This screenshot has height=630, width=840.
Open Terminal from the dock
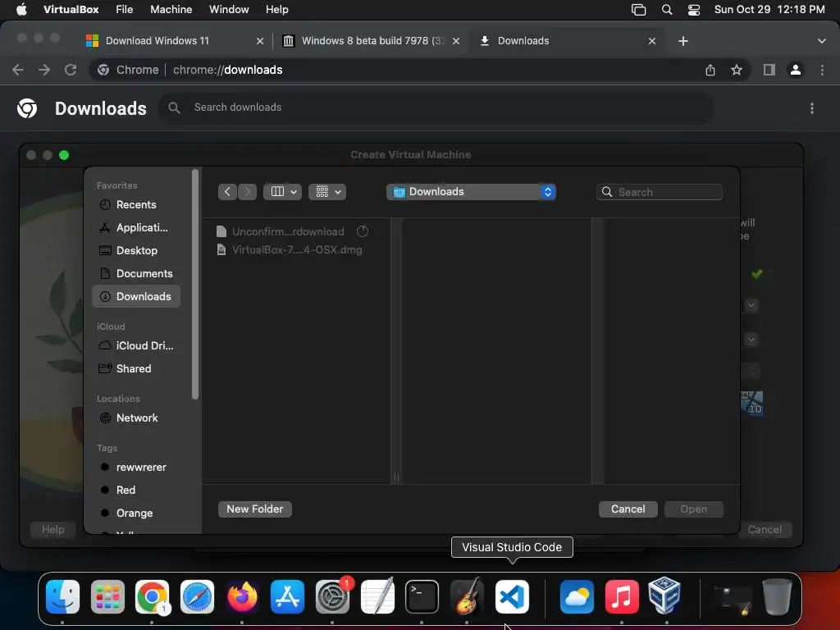tap(422, 596)
